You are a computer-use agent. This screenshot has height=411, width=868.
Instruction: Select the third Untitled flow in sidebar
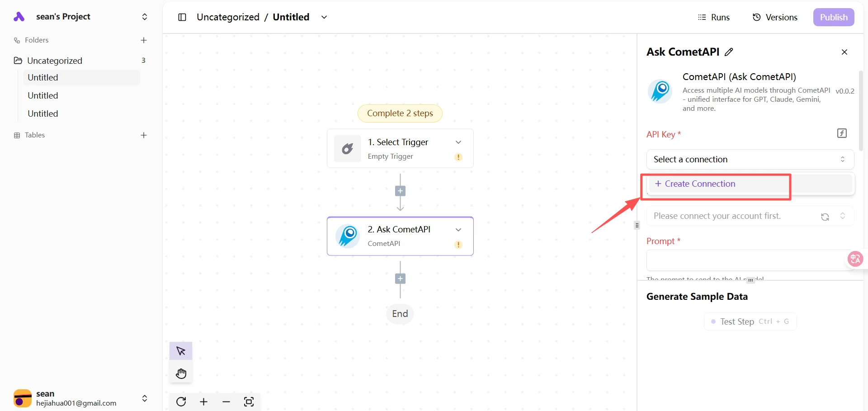pos(81,113)
